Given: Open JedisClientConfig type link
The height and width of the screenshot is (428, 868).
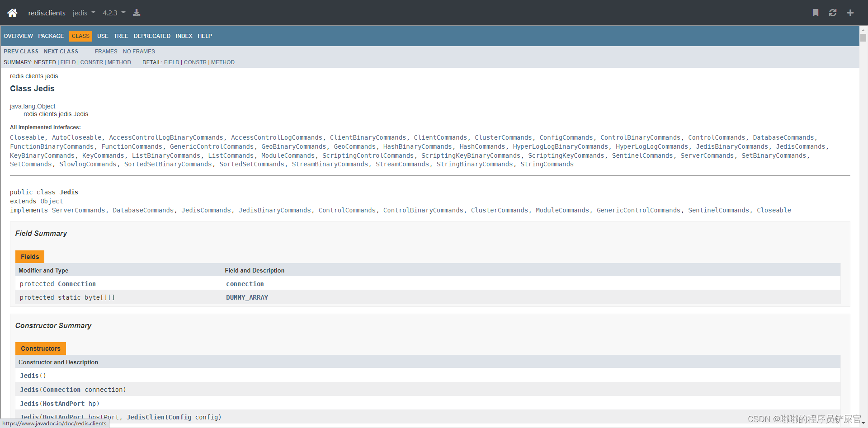Looking at the screenshot, I should (x=159, y=418).
